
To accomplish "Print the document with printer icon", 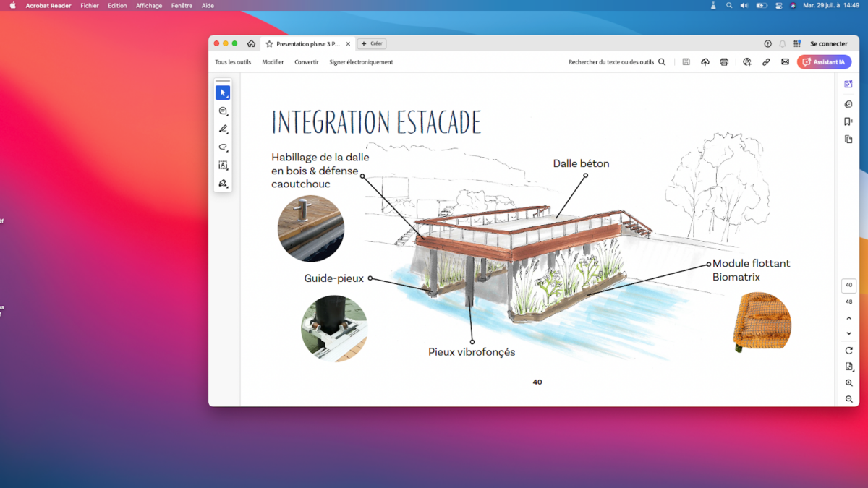I will [x=724, y=62].
